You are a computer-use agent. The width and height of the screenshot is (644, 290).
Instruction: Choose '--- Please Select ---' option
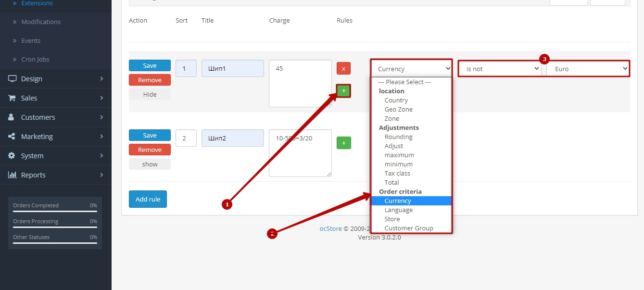coord(411,82)
